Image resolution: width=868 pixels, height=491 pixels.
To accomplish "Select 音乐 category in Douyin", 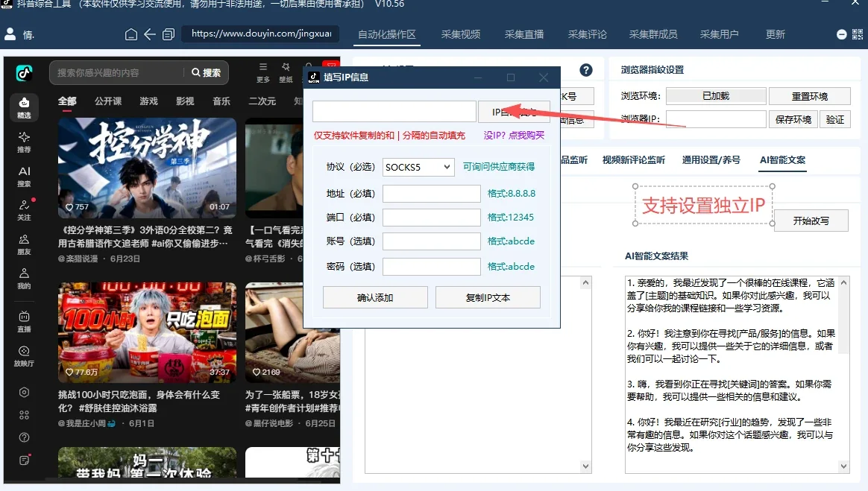I will click(x=221, y=101).
